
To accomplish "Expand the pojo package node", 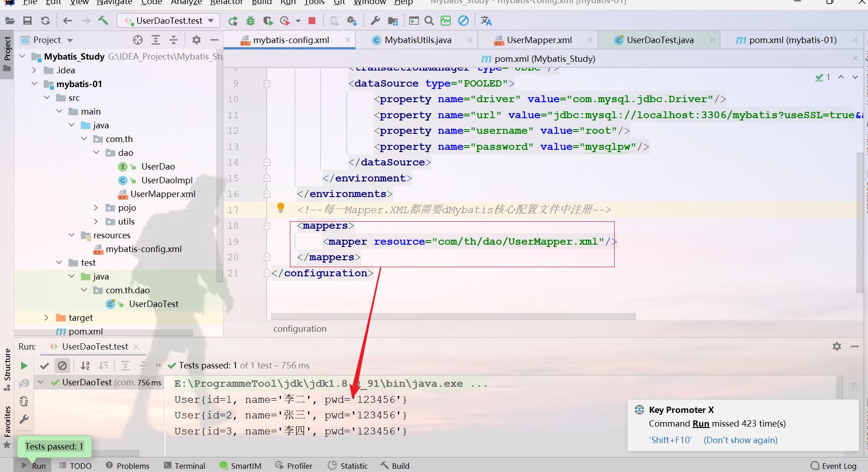I will [96, 208].
